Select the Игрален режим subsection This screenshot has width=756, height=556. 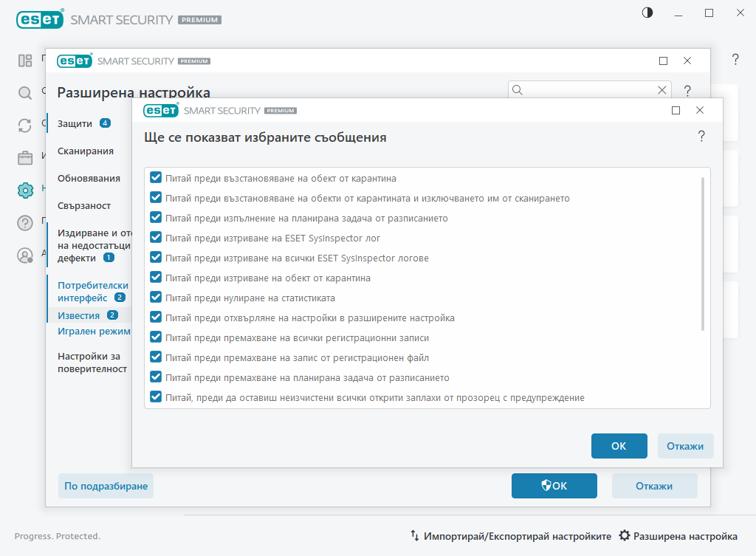pos(94,332)
